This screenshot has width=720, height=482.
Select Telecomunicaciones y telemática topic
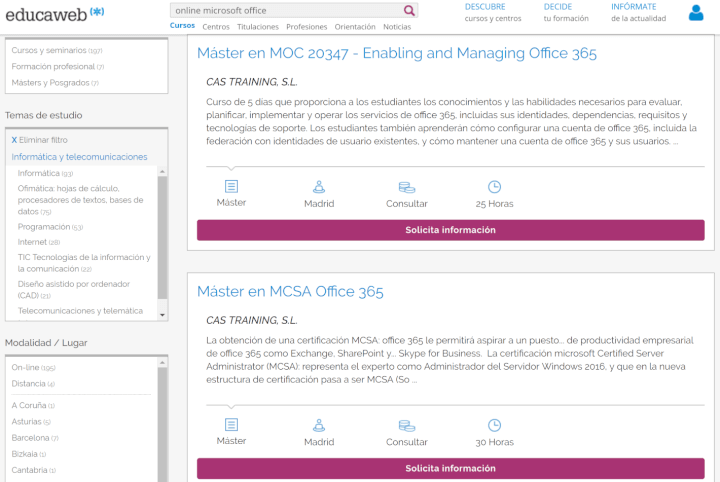tap(80, 311)
